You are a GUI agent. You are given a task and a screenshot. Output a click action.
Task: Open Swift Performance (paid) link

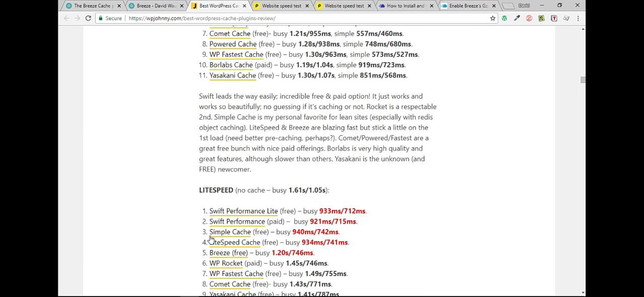point(237,222)
